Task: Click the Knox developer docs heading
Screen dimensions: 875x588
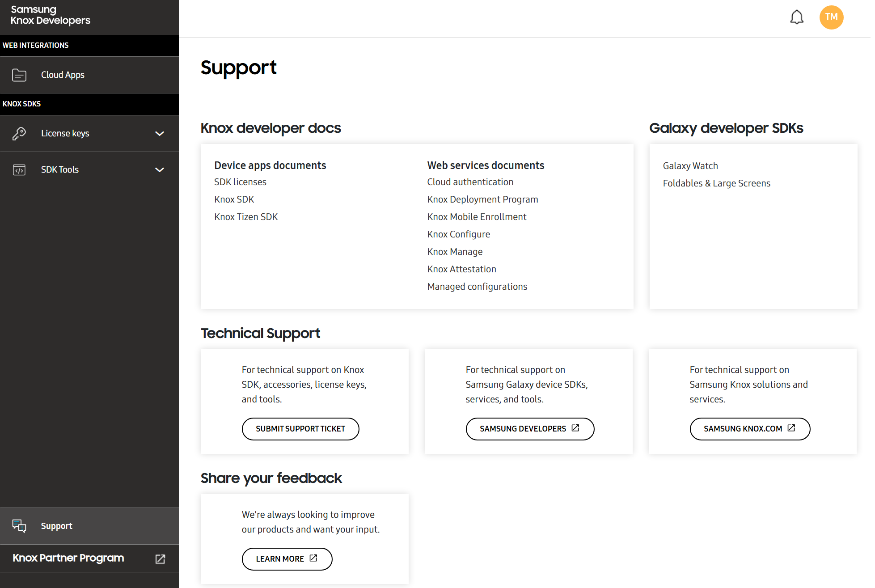Action: 271,128
